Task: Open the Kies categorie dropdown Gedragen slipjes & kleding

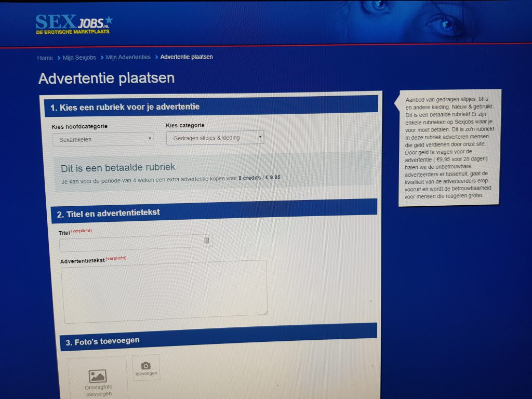Action: tap(215, 138)
